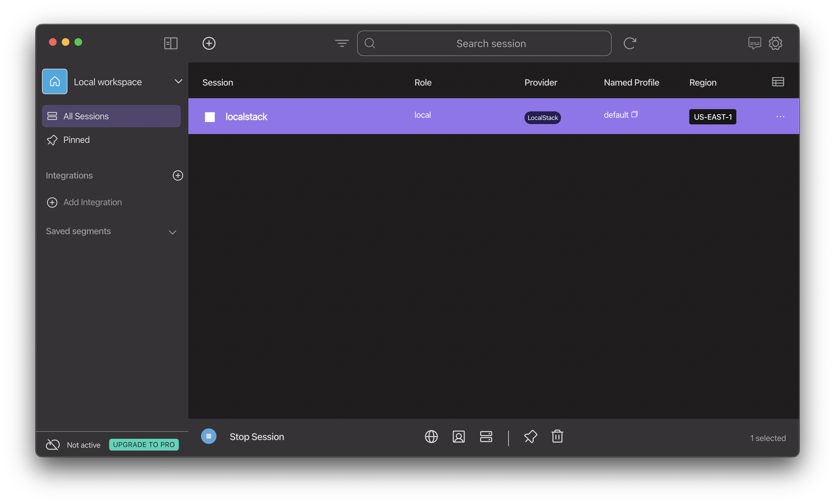Open the Pinned sessions view

click(77, 140)
